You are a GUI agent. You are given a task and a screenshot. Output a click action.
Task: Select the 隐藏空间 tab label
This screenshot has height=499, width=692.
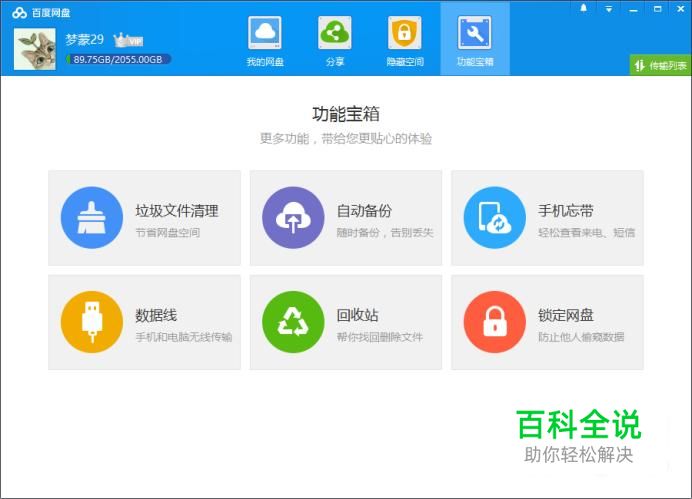tap(405, 62)
